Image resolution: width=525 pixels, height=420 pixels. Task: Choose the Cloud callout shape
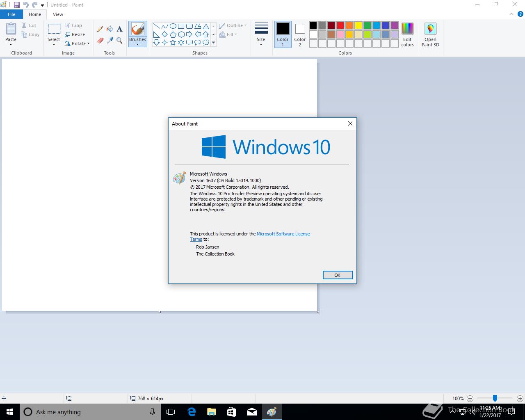tap(205, 43)
